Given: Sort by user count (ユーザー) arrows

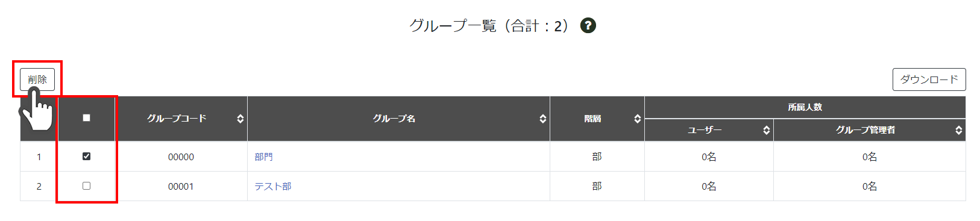Looking at the screenshot, I should [x=767, y=130].
